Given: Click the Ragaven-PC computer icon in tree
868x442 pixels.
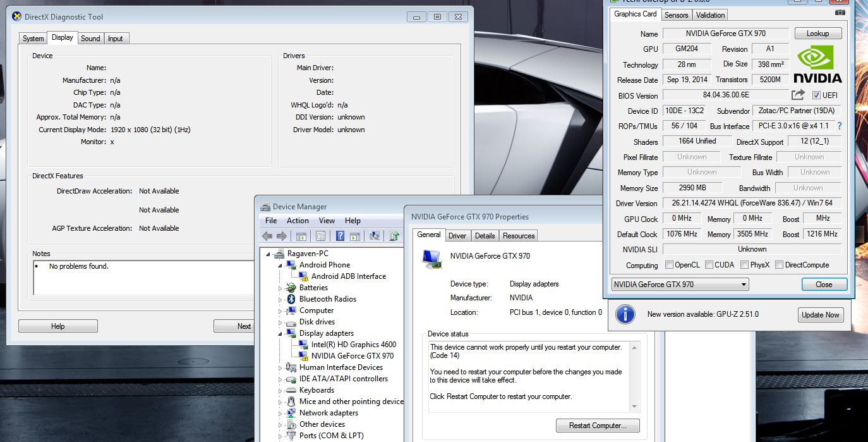Looking at the screenshot, I should pos(279,254).
